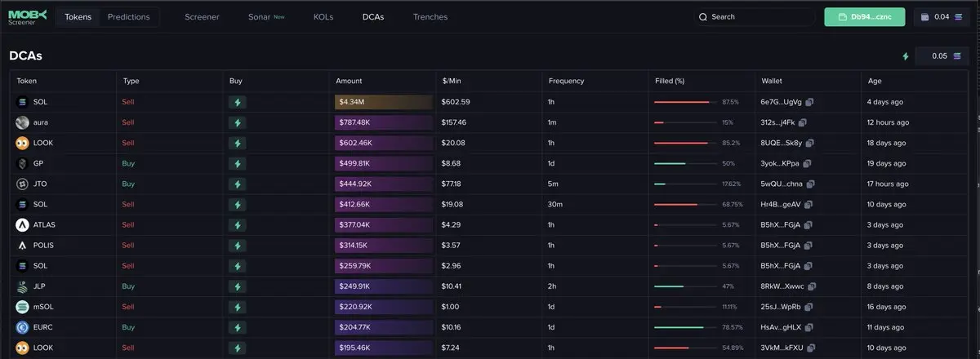
Task: Copy wallet address 25sJ...WpRb
Action: pyautogui.click(x=808, y=307)
